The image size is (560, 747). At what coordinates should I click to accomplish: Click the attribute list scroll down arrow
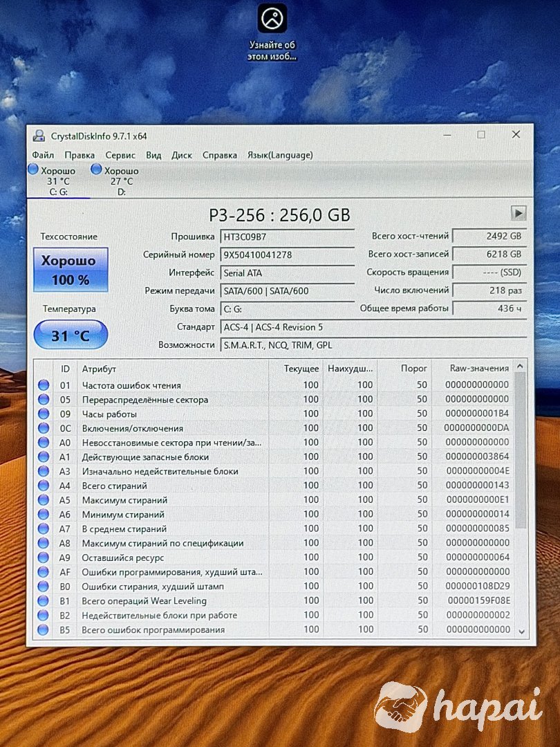coord(521,631)
